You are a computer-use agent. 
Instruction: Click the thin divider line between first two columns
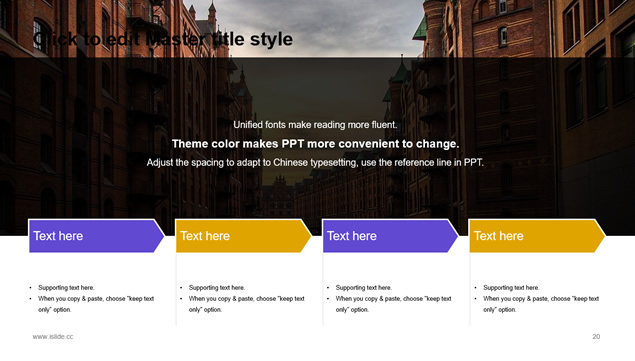[x=176, y=288]
